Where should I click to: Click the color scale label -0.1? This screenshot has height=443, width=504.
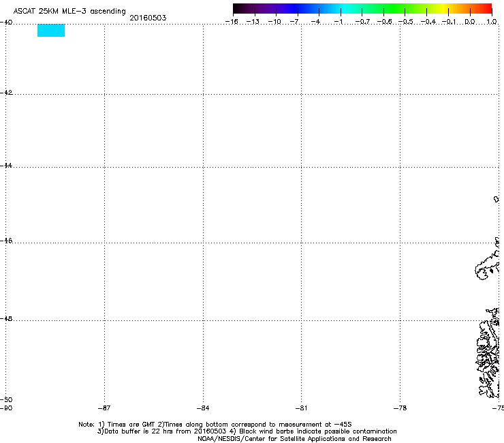click(449, 22)
